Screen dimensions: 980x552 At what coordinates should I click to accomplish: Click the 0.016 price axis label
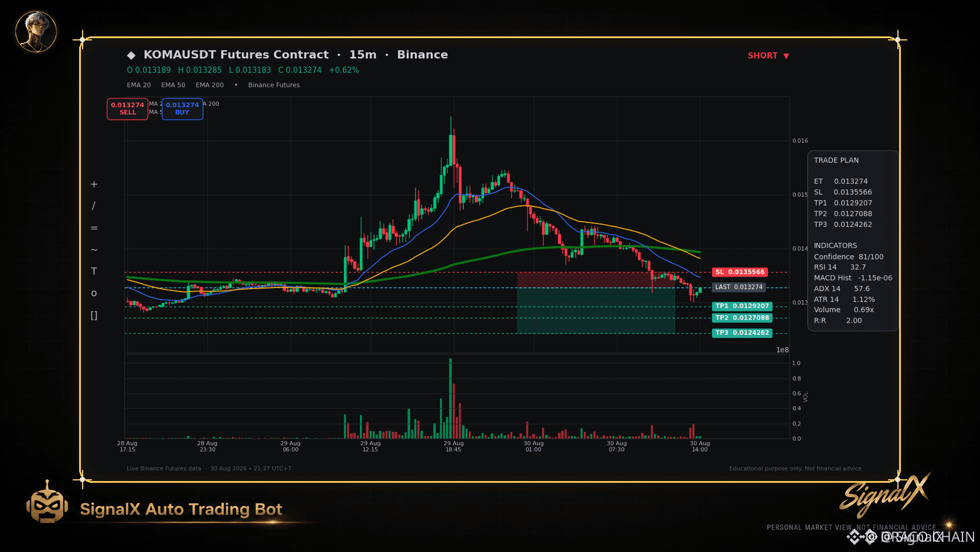coord(800,141)
